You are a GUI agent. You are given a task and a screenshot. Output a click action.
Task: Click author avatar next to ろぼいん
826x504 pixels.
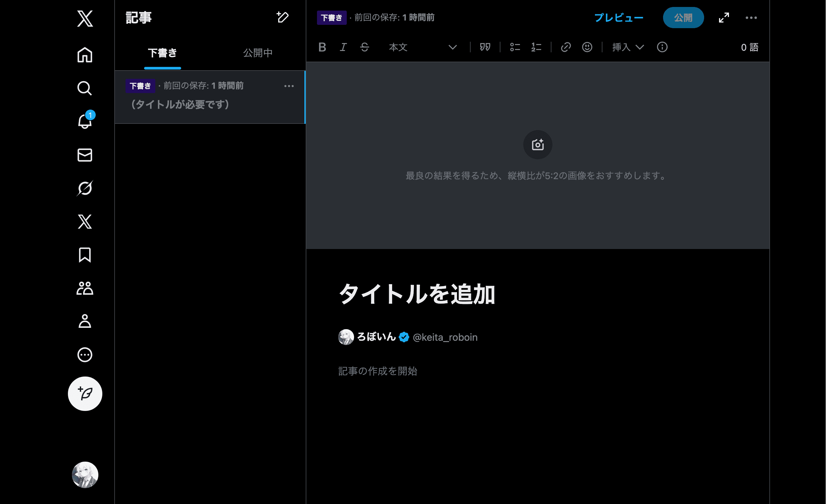[x=346, y=337]
